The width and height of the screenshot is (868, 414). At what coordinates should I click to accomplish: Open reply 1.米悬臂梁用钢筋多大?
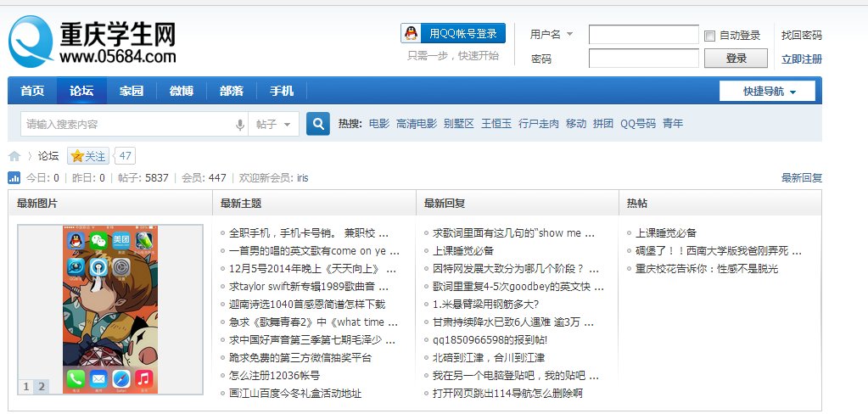485,305
